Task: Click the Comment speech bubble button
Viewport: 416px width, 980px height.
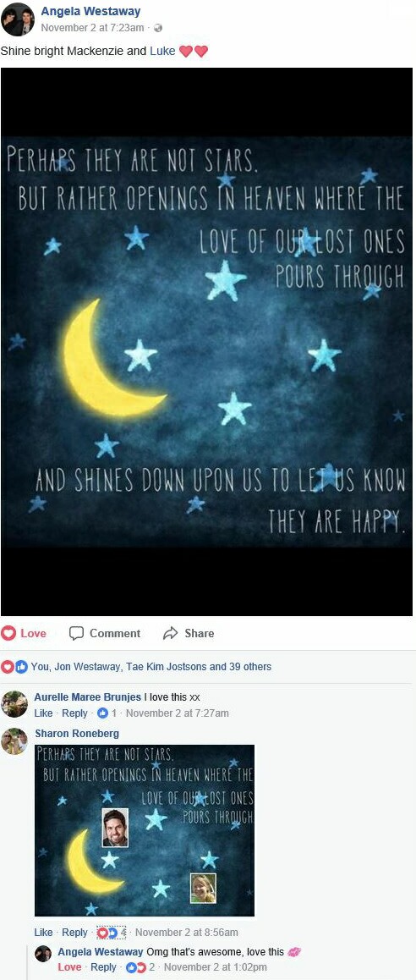Action: click(x=104, y=633)
